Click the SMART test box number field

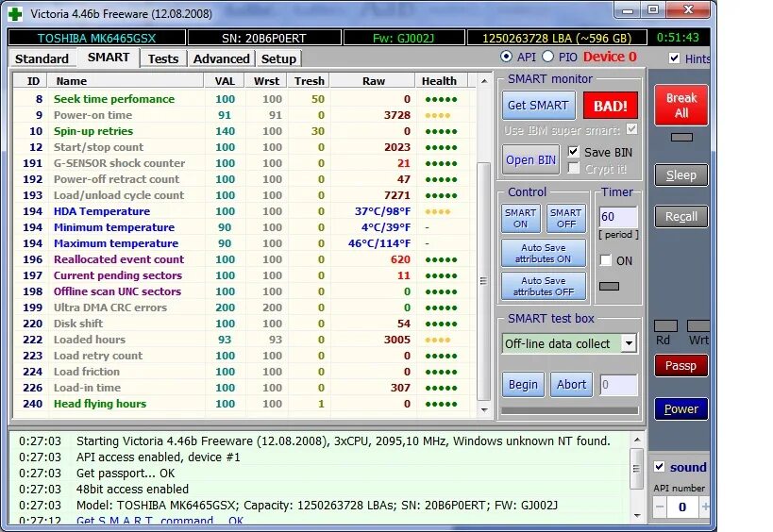pyautogui.click(x=618, y=385)
